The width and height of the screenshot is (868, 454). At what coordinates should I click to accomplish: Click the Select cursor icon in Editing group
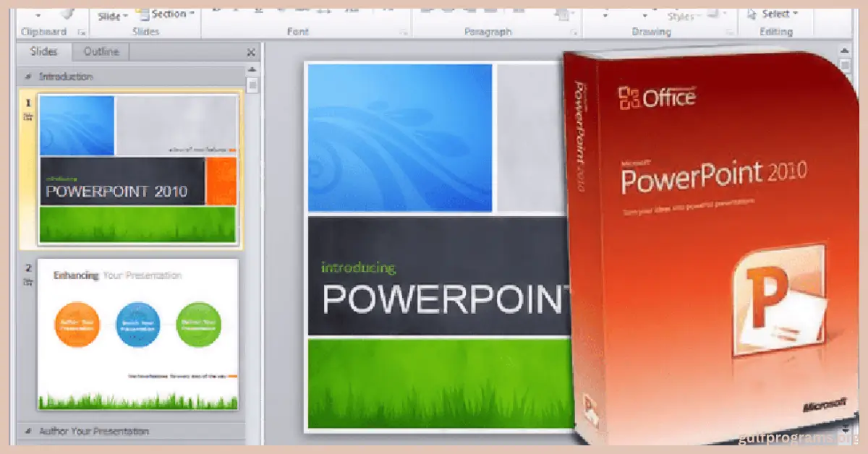[752, 14]
